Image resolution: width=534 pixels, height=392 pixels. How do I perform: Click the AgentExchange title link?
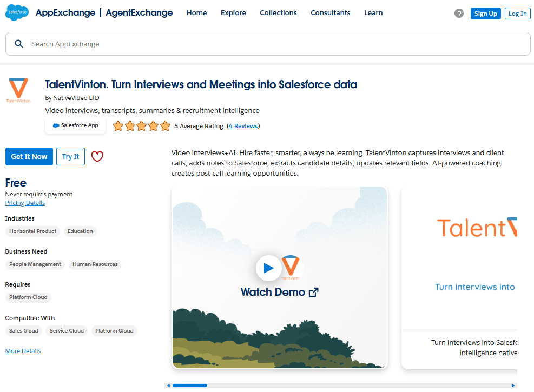pyautogui.click(x=139, y=13)
